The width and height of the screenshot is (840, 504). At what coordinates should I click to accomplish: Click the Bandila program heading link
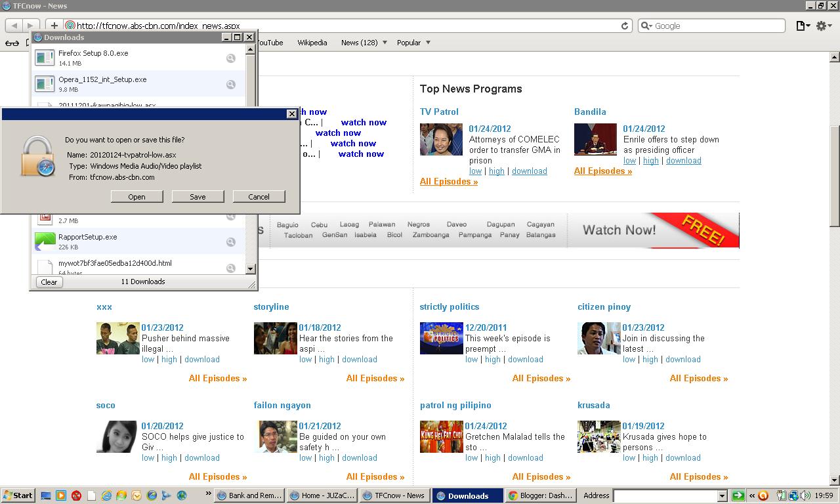pyautogui.click(x=590, y=112)
